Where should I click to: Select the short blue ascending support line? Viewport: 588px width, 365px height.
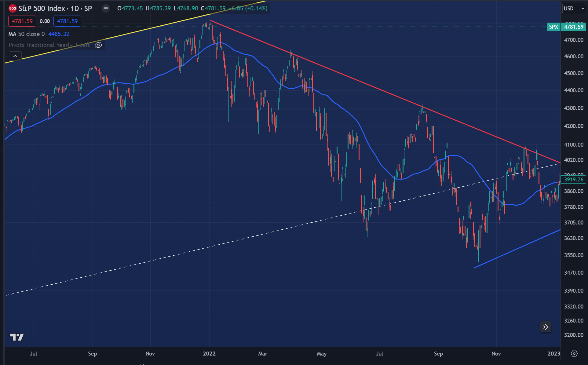(517, 249)
